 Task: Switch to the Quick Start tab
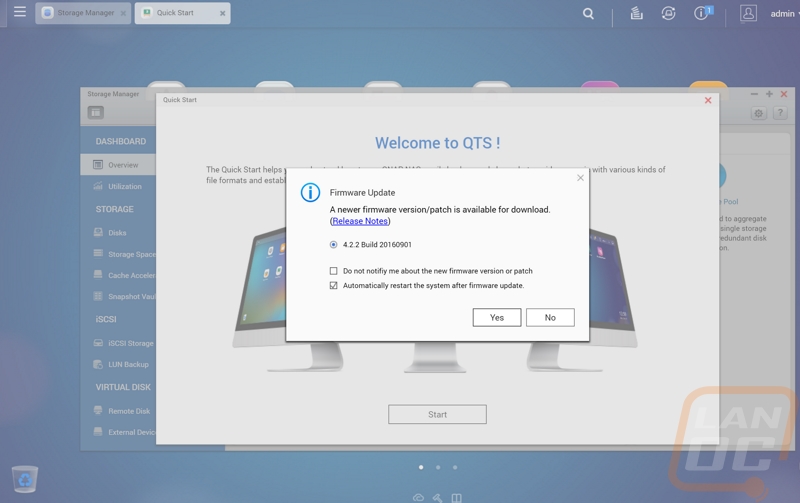pos(182,13)
